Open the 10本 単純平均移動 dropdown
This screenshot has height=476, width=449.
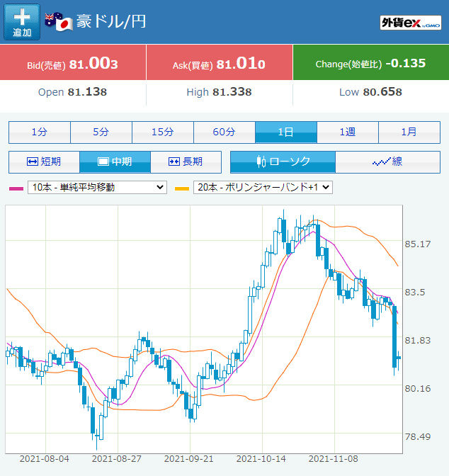tap(97, 187)
